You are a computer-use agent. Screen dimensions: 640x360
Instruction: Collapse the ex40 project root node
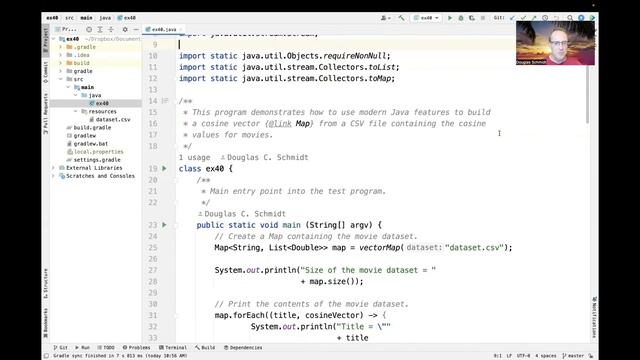pos(53,39)
